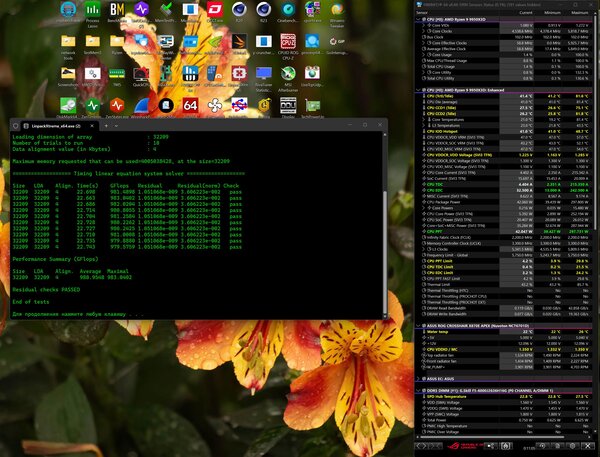Launch the BenchMate BM desktop shortcut
Image resolution: width=600 pixels, height=457 pixels.
(117, 10)
